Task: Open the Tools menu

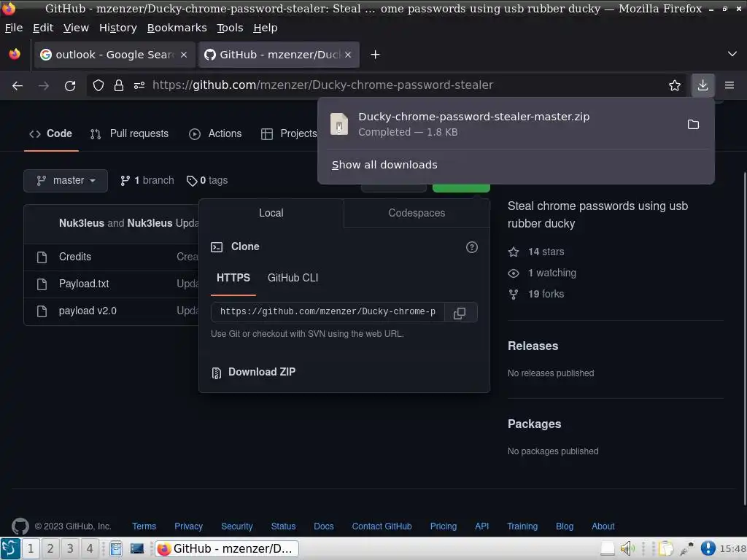Action: 230,28
